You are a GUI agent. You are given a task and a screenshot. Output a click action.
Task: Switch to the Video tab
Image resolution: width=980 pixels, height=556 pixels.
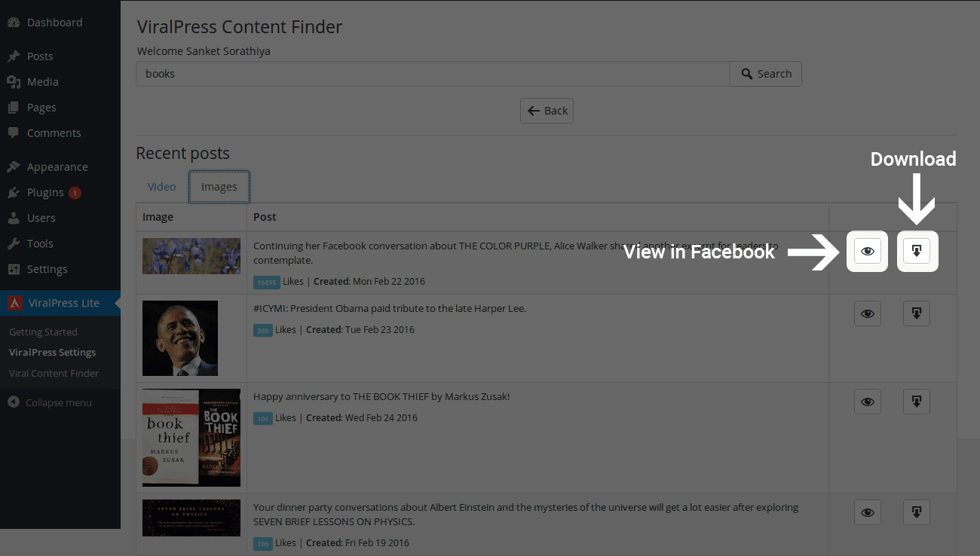point(162,187)
